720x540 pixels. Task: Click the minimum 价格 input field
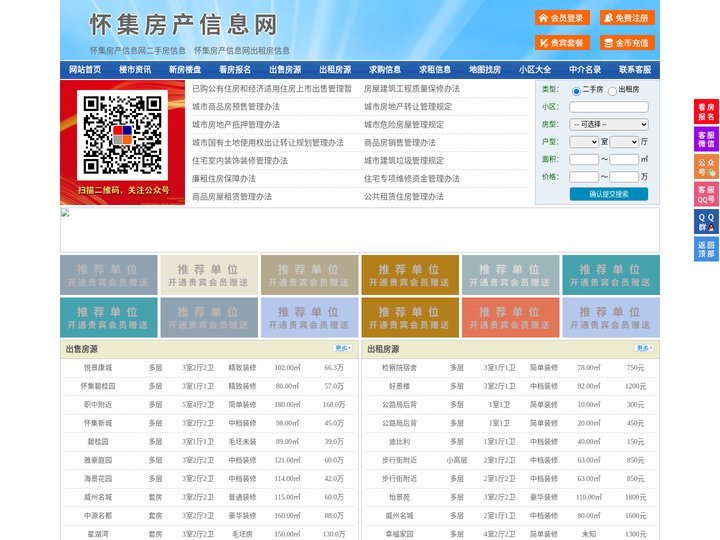(584, 177)
